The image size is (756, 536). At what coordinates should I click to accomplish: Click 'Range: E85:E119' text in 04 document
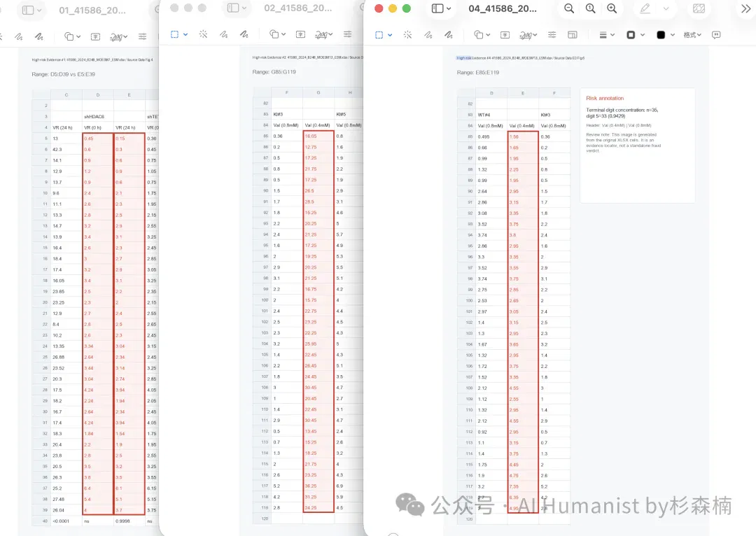(x=478, y=73)
